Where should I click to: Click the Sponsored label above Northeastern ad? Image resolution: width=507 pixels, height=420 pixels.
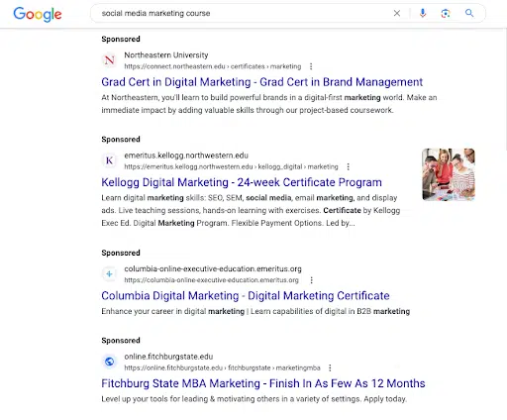121,39
